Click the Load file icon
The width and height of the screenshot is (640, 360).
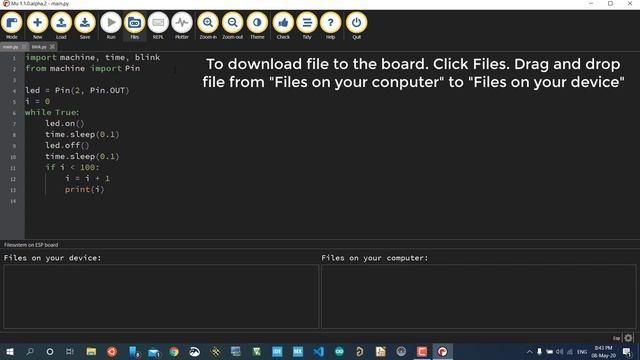tap(61, 25)
